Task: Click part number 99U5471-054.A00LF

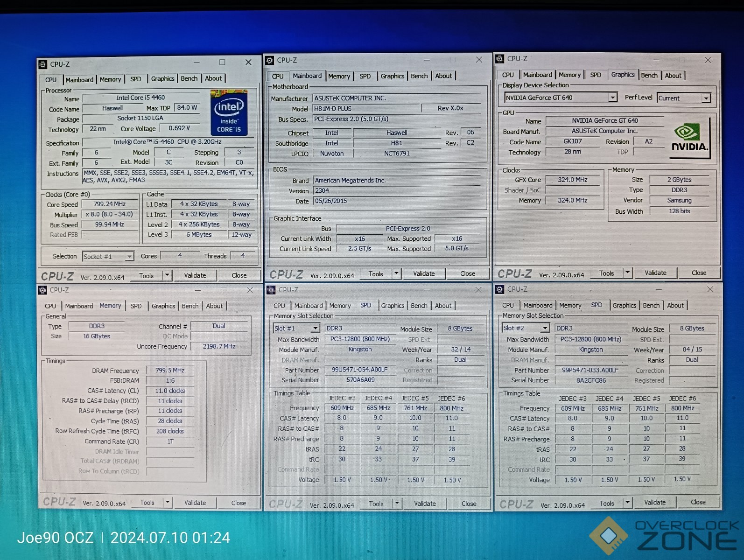Action: 360,370
